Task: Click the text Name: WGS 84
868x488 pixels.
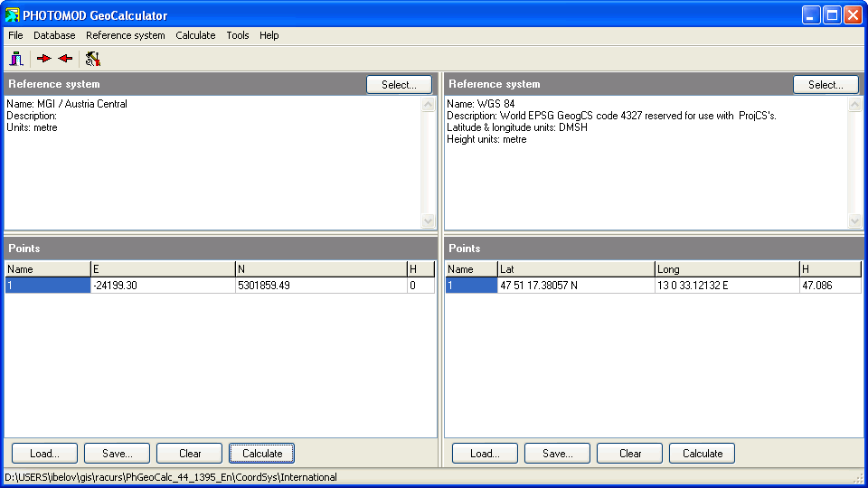Action: coord(481,104)
